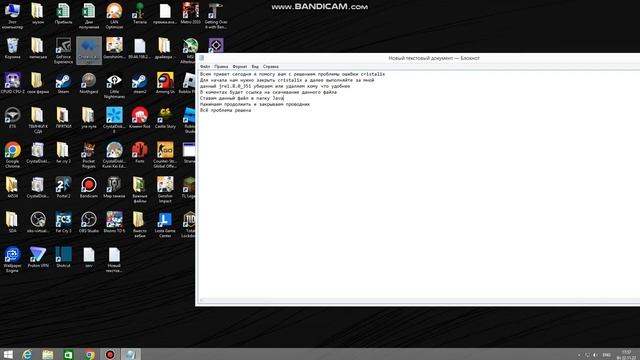Select the Far Cry 3 desktop shortcut
The width and height of the screenshot is (640, 360).
(63, 222)
